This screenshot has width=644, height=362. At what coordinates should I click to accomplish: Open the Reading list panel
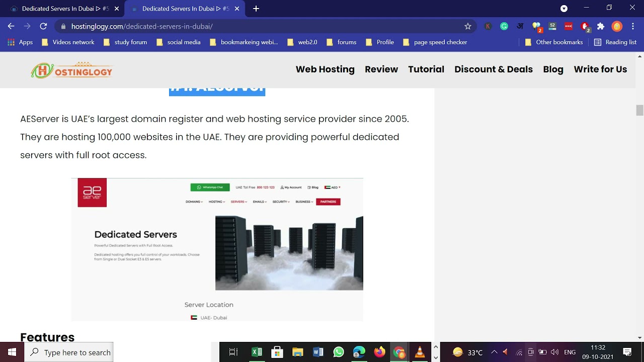click(615, 42)
